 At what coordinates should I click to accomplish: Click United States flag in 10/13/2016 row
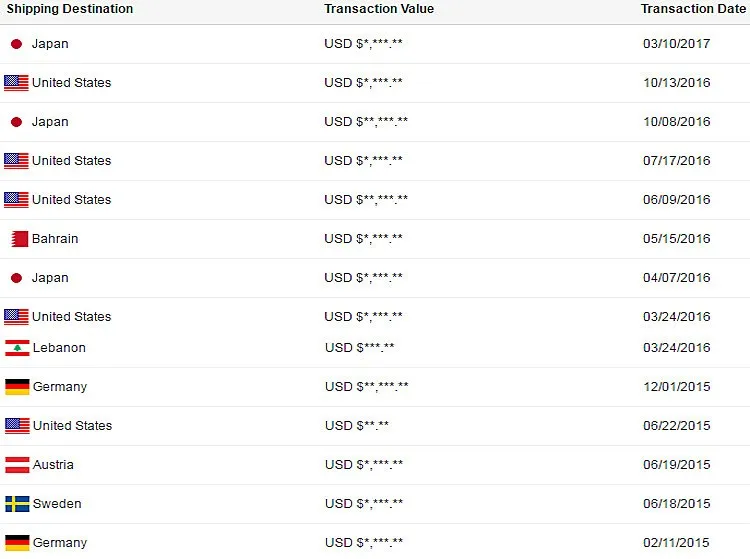pos(16,83)
